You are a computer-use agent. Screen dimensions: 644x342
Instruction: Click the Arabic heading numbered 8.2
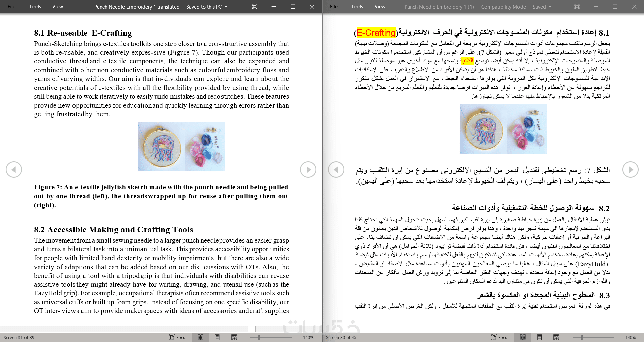tap(531, 208)
